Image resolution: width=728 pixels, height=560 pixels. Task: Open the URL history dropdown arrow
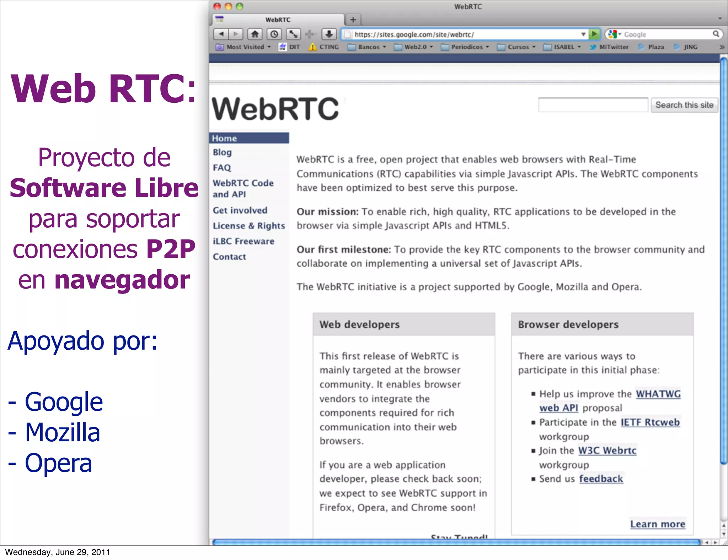pos(583,34)
